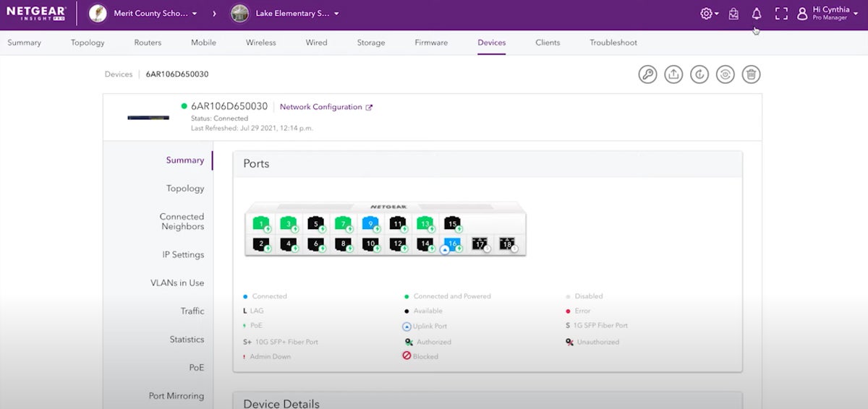This screenshot has width=868, height=409.
Task: Select switch port 12
Action: [x=398, y=244]
